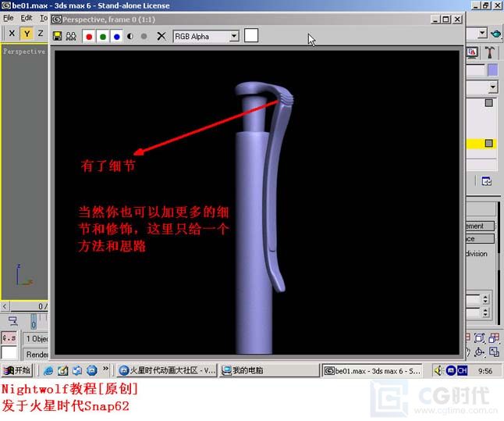
Task: Toggle the Y axis constraint
Action: pyautogui.click(x=27, y=34)
